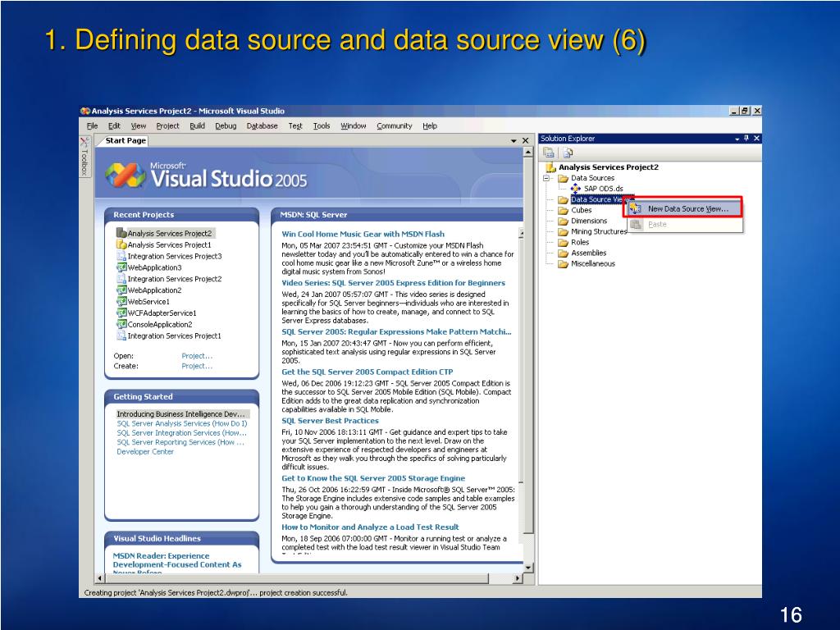
Task: Open recent project WebApplication3
Action: pos(154,267)
